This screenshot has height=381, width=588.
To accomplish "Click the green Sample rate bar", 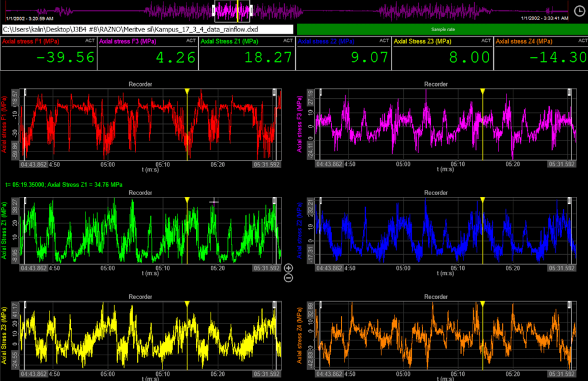I will tap(443, 29).
